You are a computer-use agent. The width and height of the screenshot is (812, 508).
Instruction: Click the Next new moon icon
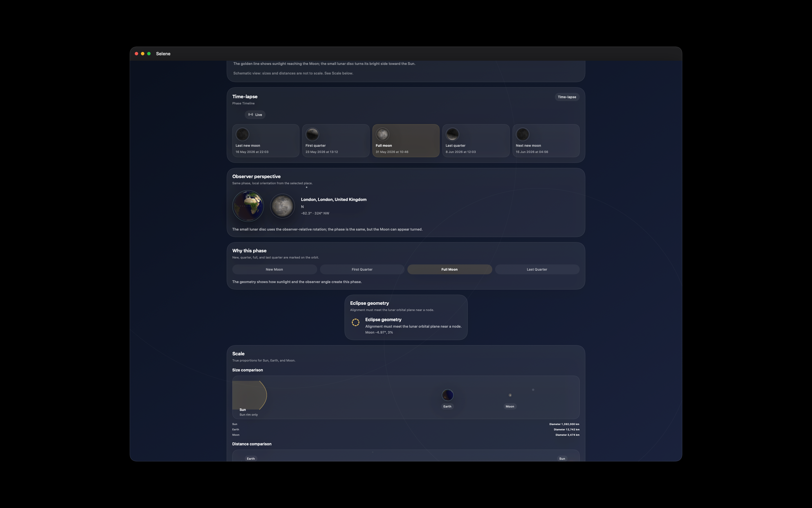tap(522, 134)
